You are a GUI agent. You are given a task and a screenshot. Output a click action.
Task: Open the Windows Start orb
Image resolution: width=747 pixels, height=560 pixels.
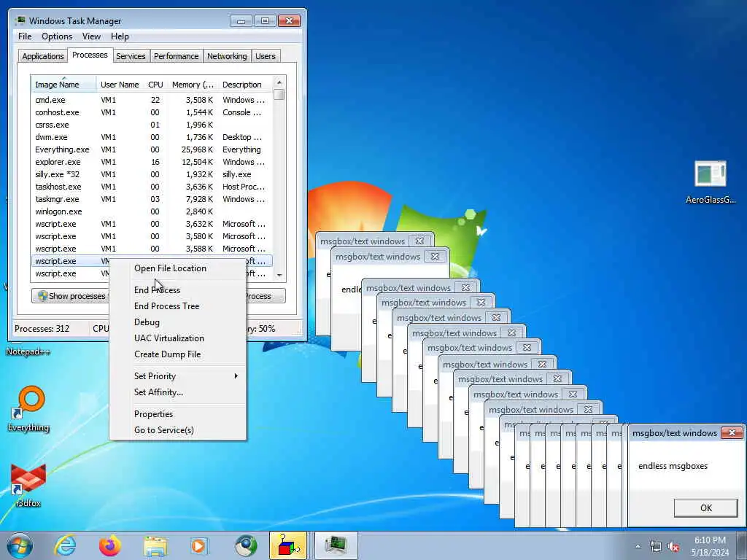[20, 545]
